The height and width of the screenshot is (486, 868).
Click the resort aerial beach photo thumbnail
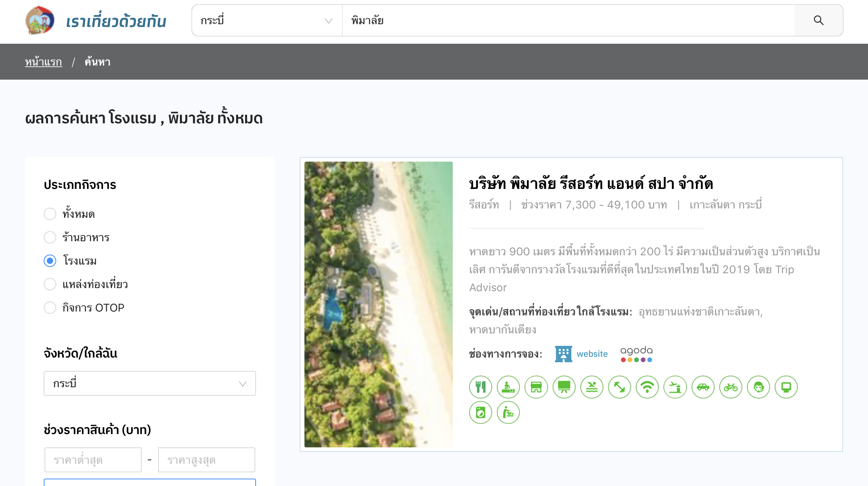(379, 304)
